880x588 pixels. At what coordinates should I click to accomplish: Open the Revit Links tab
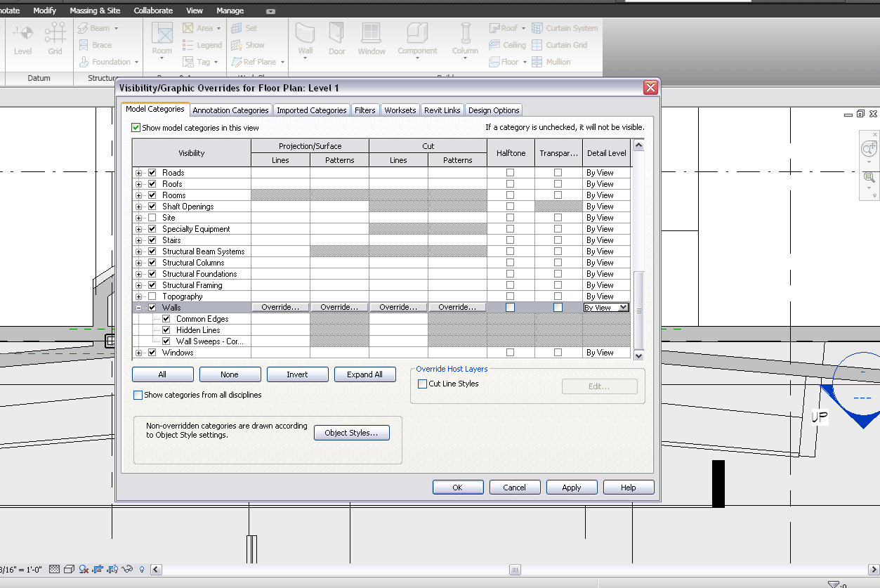[442, 110]
